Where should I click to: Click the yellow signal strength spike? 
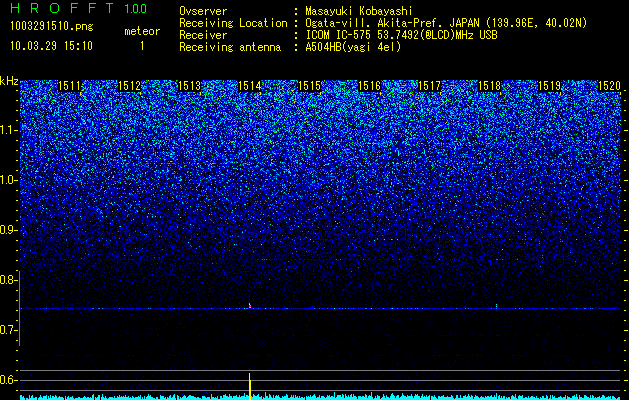pos(250,386)
